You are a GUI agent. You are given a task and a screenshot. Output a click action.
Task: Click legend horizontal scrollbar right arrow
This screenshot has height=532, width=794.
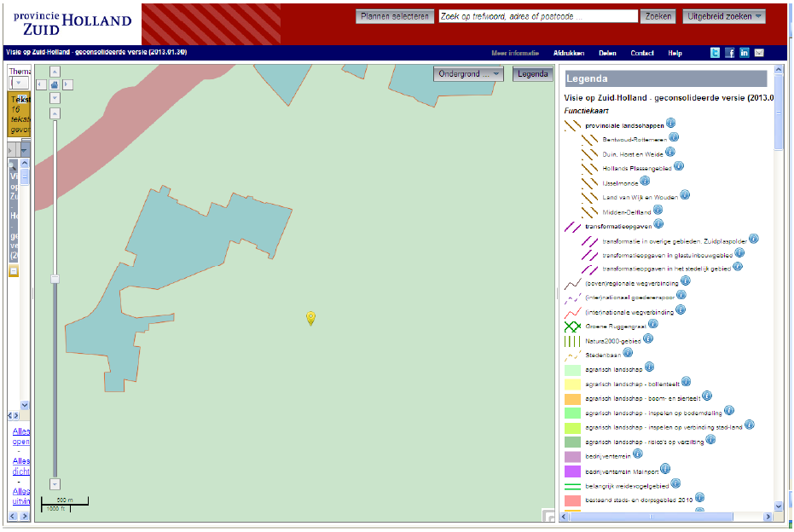pos(768,517)
